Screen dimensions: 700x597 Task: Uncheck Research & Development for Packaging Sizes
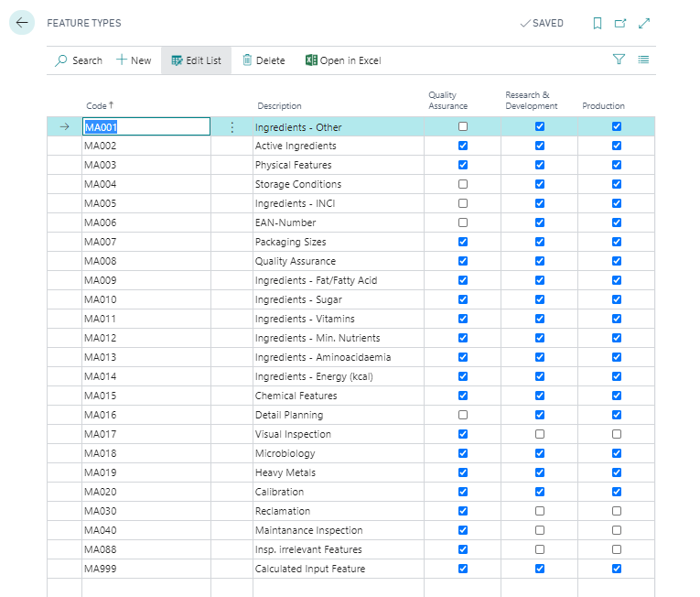pyautogui.click(x=540, y=242)
